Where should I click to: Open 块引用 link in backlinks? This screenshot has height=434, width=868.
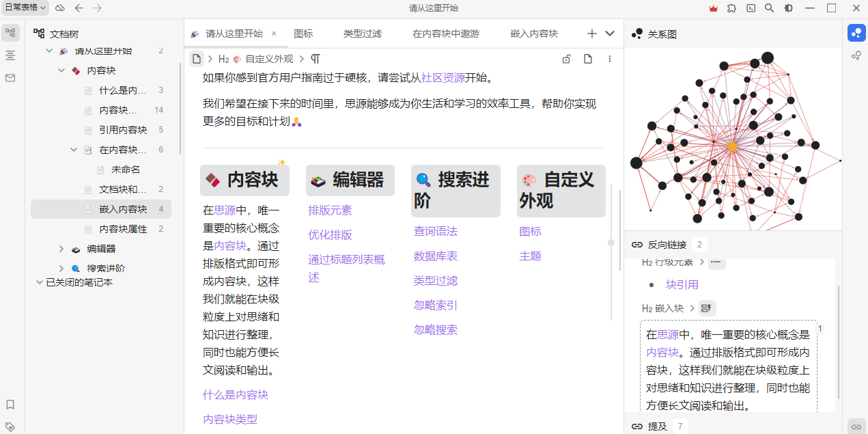click(682, 285)
